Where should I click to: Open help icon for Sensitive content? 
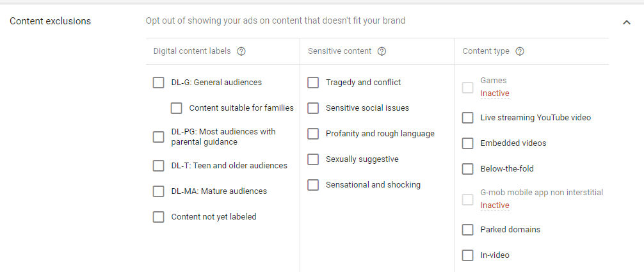[382, 51]
